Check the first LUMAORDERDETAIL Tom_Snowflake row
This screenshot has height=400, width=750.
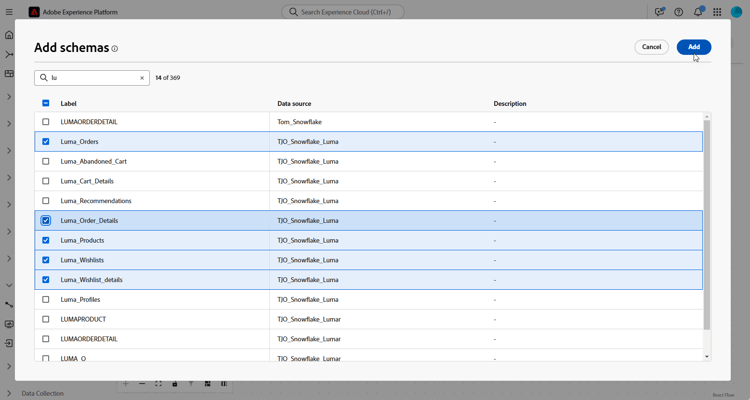(45, 122)
